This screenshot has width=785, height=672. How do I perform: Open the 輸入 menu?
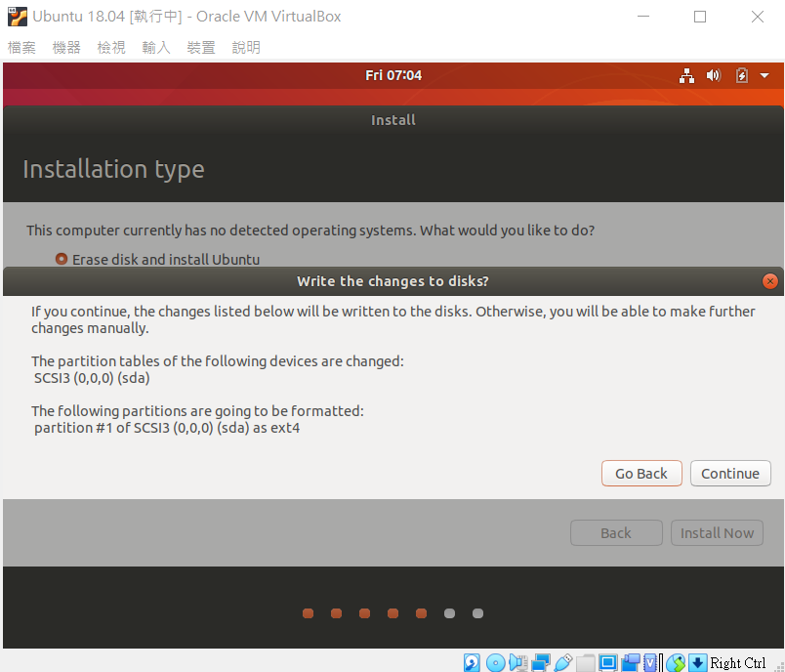tap(156, 48)
